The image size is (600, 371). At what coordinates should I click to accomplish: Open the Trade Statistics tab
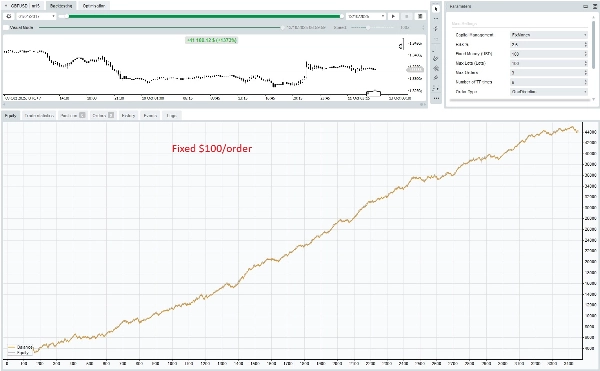pyautogui.click(x=39, y=116)
